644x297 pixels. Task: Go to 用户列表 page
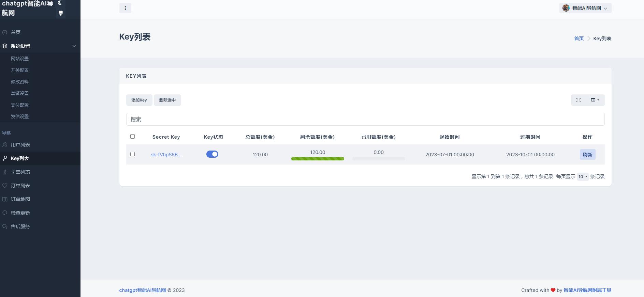coord(40,145)
